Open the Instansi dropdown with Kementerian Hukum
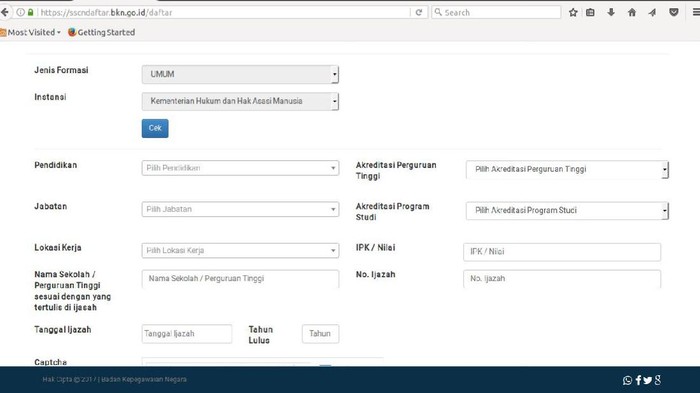 [240, 101]
